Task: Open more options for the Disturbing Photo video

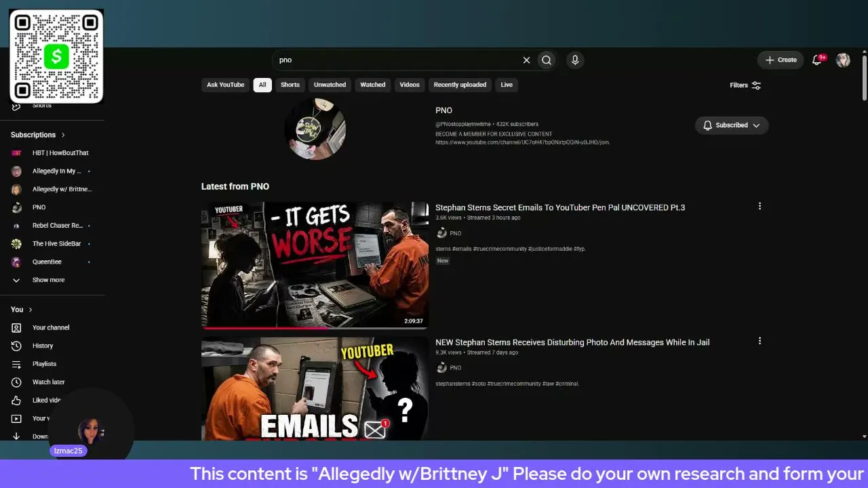Action: (x=759, y=341)
